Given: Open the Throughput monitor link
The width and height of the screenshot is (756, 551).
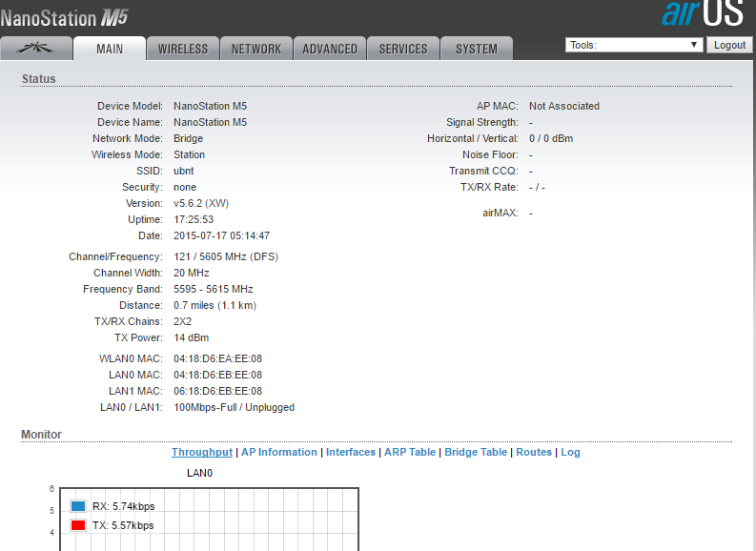Looking at the screenshot, I should pyautogui.click(x=202, y=452).
